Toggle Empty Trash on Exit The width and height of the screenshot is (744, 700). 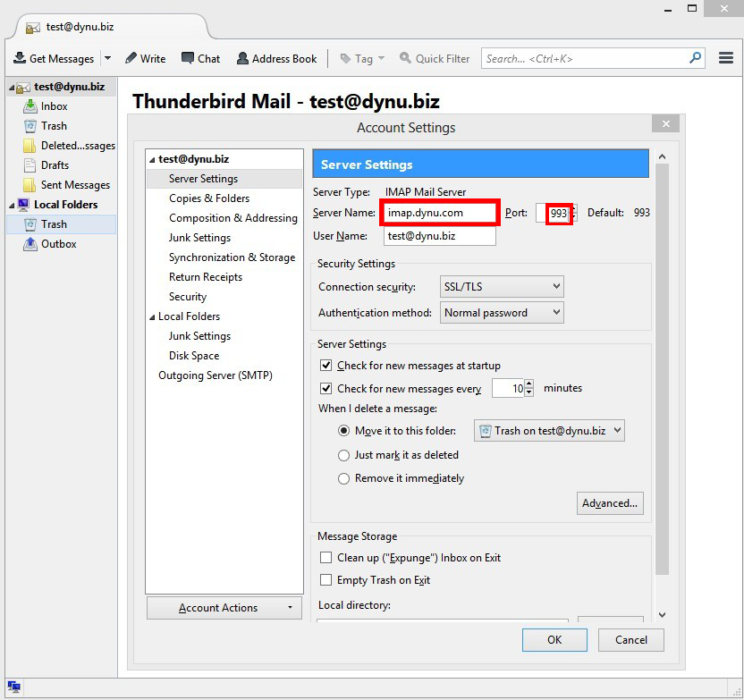click(x=326, y=579)
